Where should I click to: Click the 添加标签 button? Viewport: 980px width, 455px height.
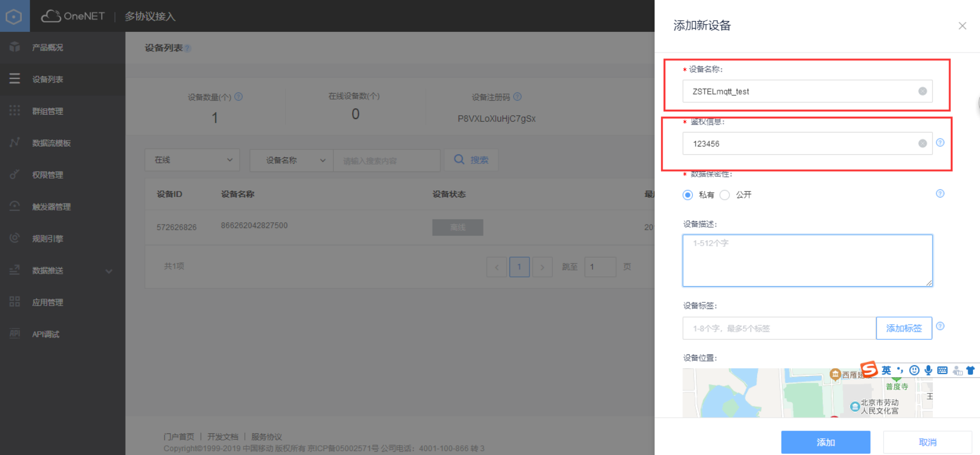(x=904, y=328)
